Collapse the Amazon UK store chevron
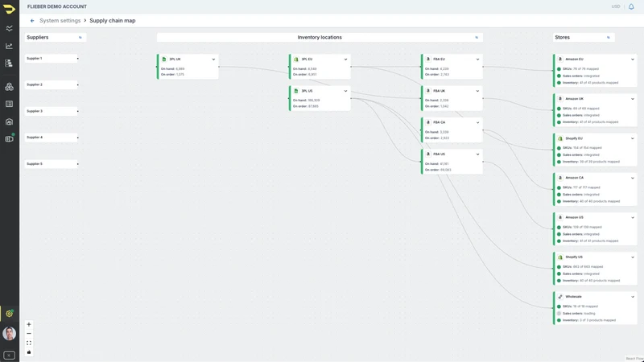Screen dimensions: 644x362 click(633, 99)
